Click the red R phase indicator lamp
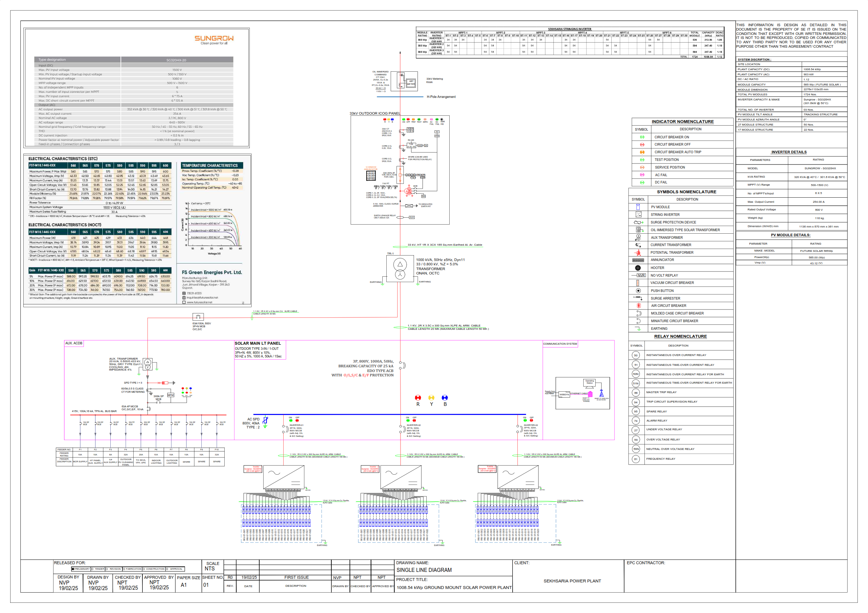The height and width of the screenshot is (613, 868). click(x=418, y=398)
